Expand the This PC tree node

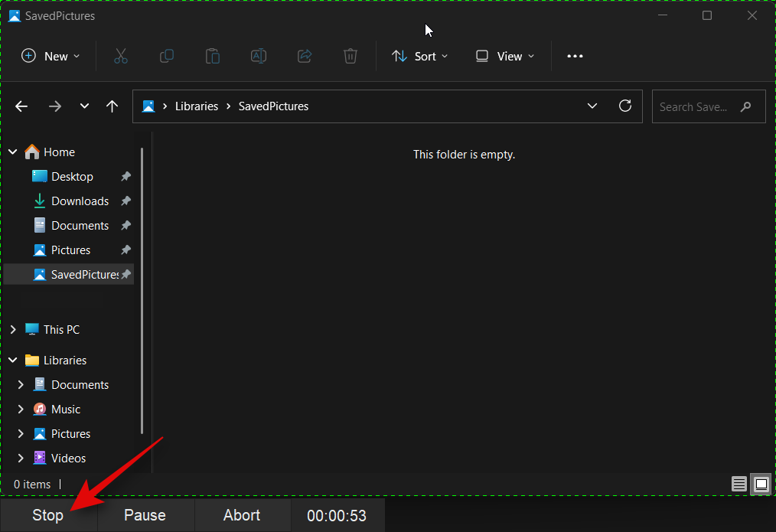(13, 330)
